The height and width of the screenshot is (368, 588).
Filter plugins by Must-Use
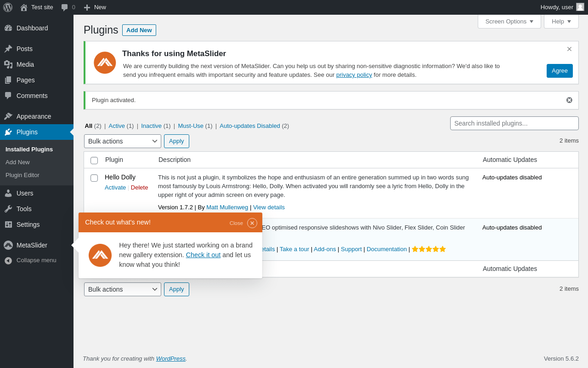[x=191, y=126]
